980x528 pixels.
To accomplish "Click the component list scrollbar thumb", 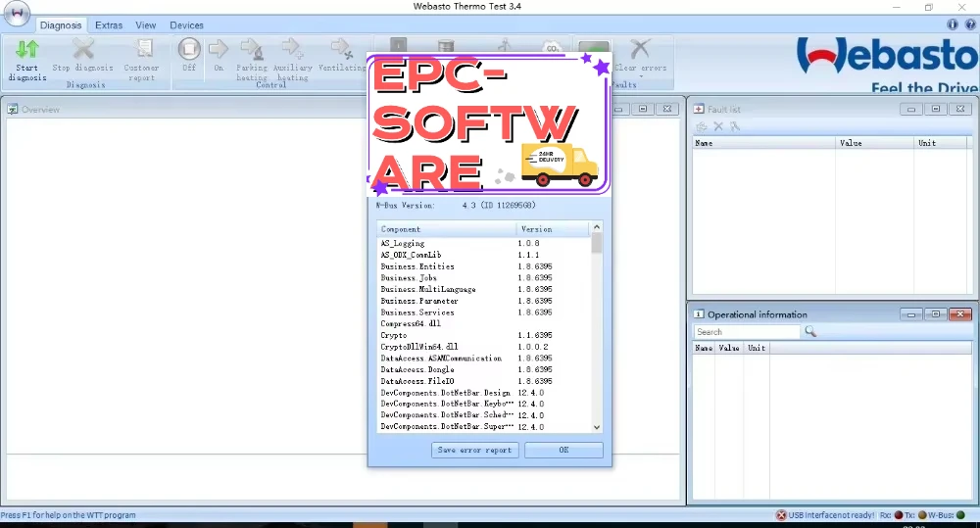I will click(x=596, y=242).
